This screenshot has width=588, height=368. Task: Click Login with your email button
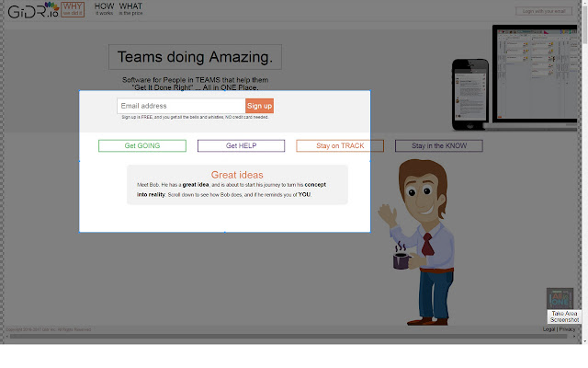click(544, 11)
